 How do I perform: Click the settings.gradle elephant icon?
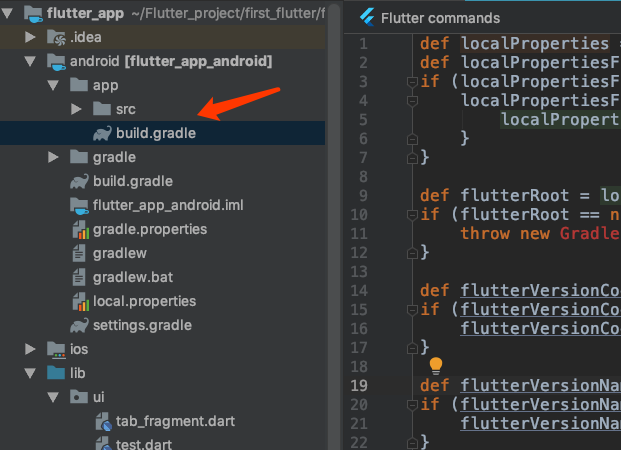[79, 326]
